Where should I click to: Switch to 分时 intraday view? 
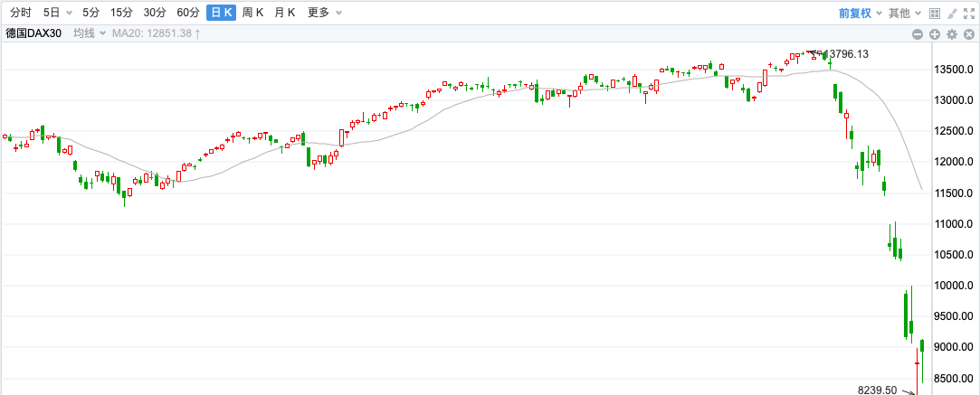[21, 13]
